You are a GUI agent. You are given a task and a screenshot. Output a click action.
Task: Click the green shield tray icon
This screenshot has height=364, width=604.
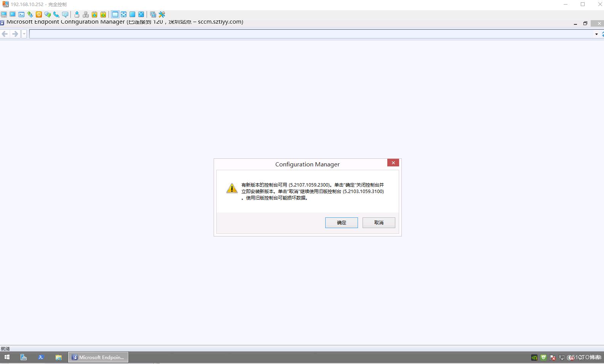point(543,358)
